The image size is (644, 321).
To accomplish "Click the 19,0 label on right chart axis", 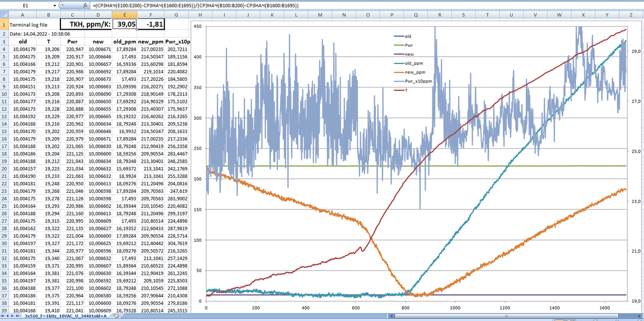I will pyautogui.click(x=635, y=301).
